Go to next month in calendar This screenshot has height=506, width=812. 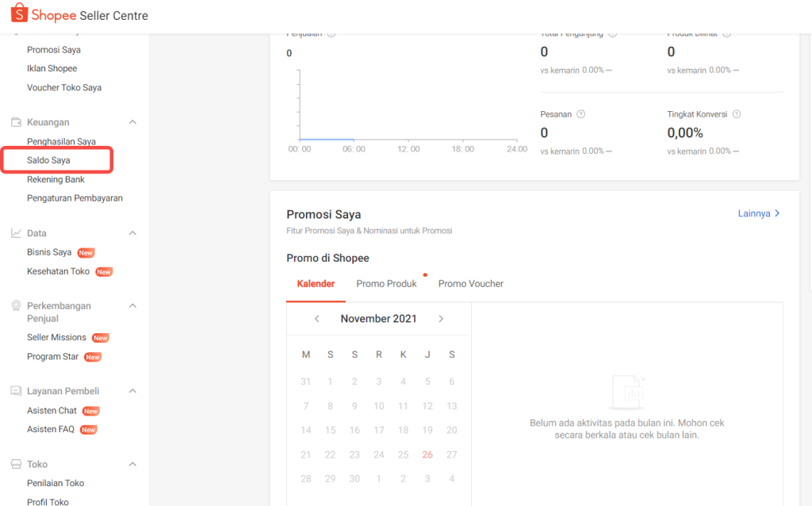tap(441, 319)
